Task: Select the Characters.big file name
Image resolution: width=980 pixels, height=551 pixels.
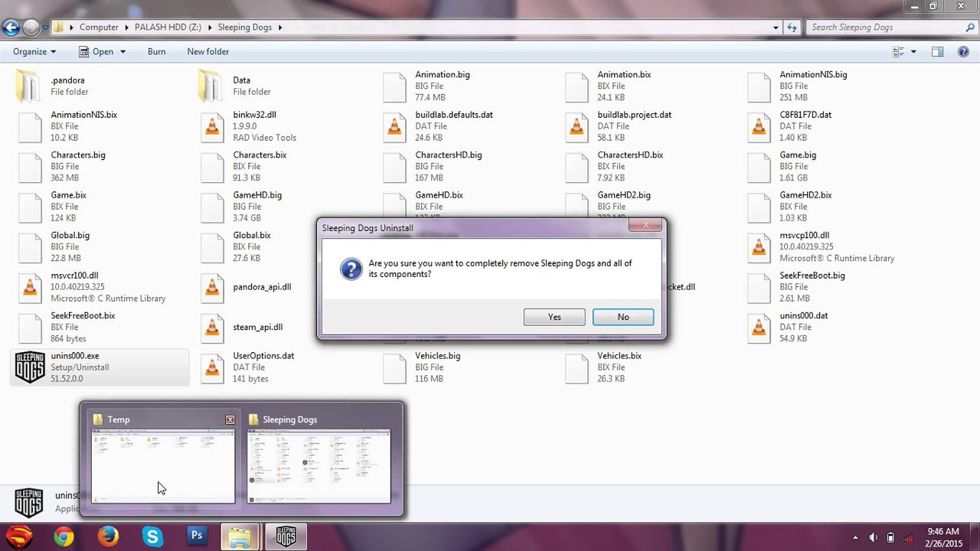Action: pos(78,155)
